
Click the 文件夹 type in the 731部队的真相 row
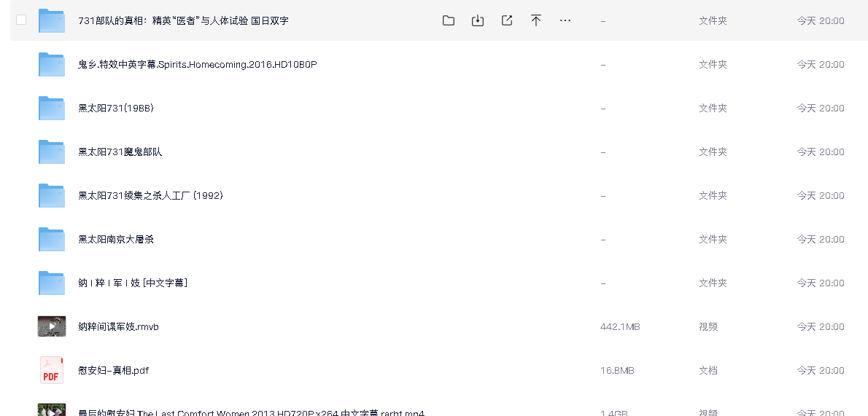(713, 20)
